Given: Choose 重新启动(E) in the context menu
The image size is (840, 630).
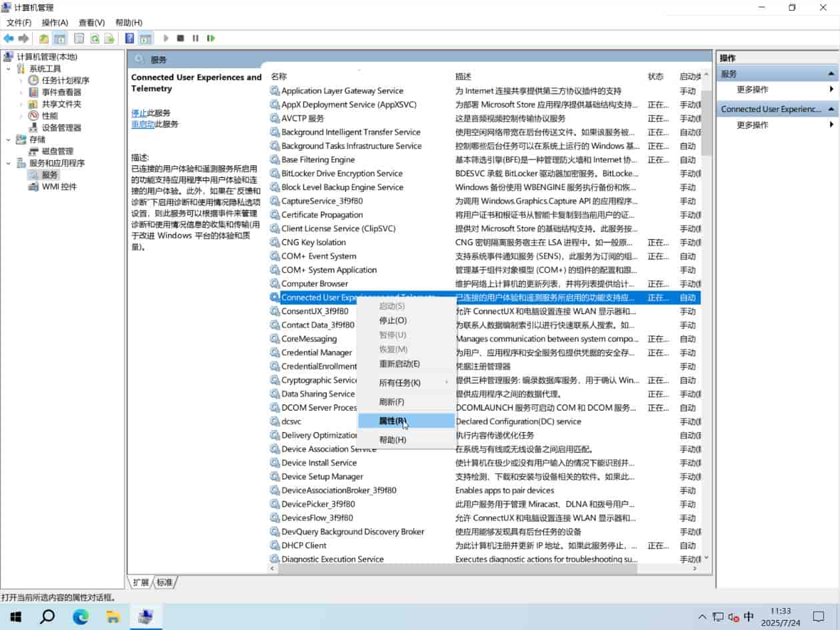Looking at the screenshot, I should coord(407,364).
